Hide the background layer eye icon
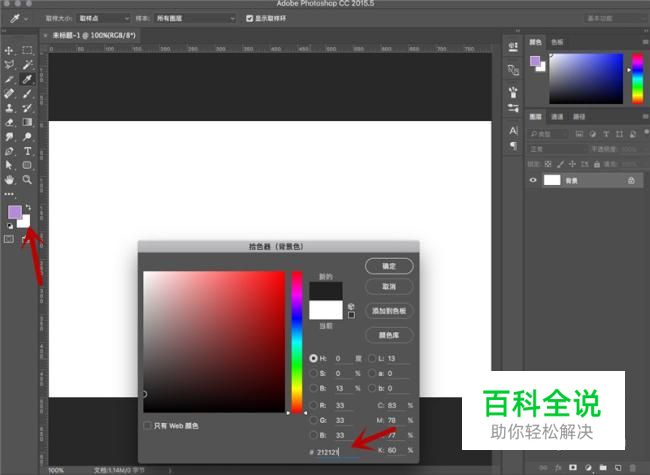 click(x=533, y=180)
